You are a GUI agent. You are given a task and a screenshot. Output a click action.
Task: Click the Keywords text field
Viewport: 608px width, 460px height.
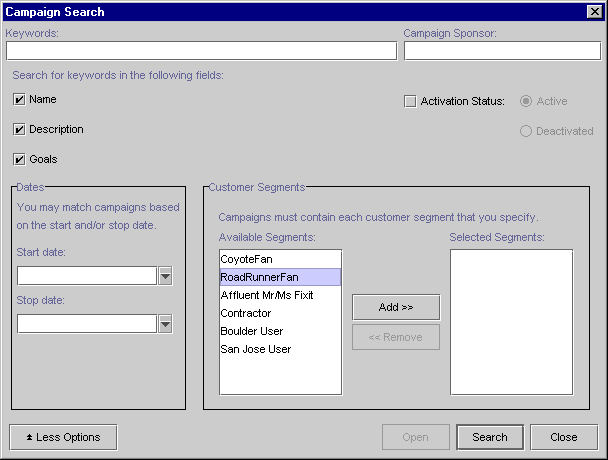pyautogui.click(x=201, y=51)
